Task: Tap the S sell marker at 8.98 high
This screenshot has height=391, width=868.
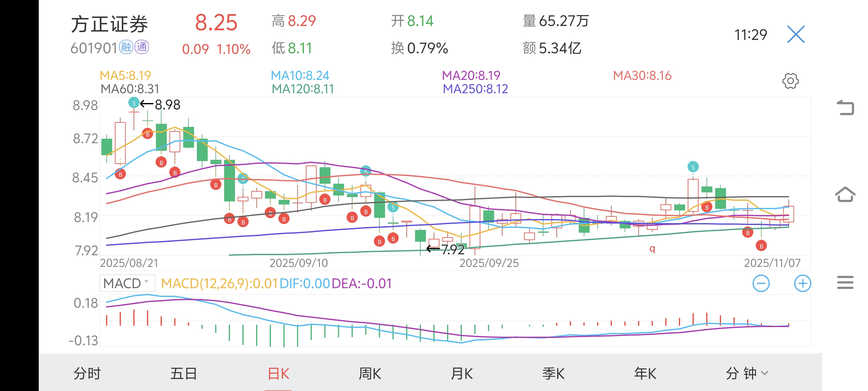Action: 134,103
